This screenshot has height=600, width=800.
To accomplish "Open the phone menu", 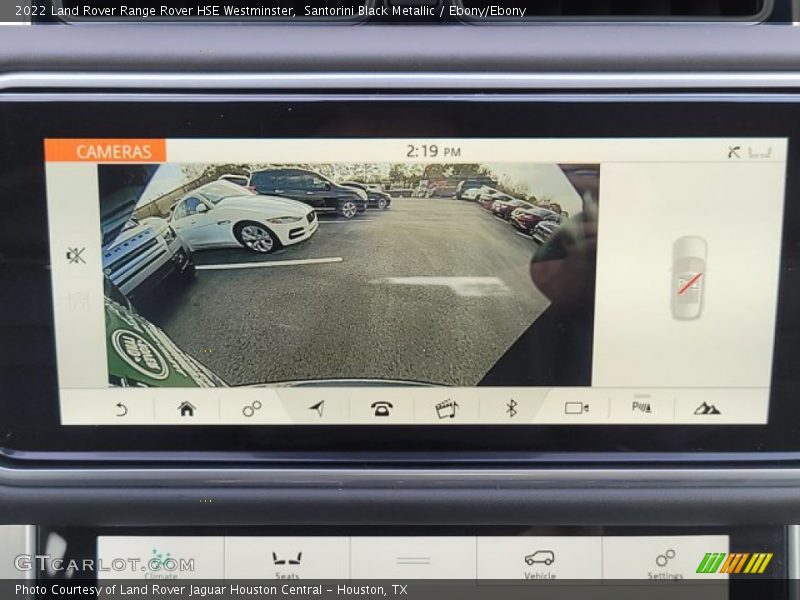I will point(382,408).
